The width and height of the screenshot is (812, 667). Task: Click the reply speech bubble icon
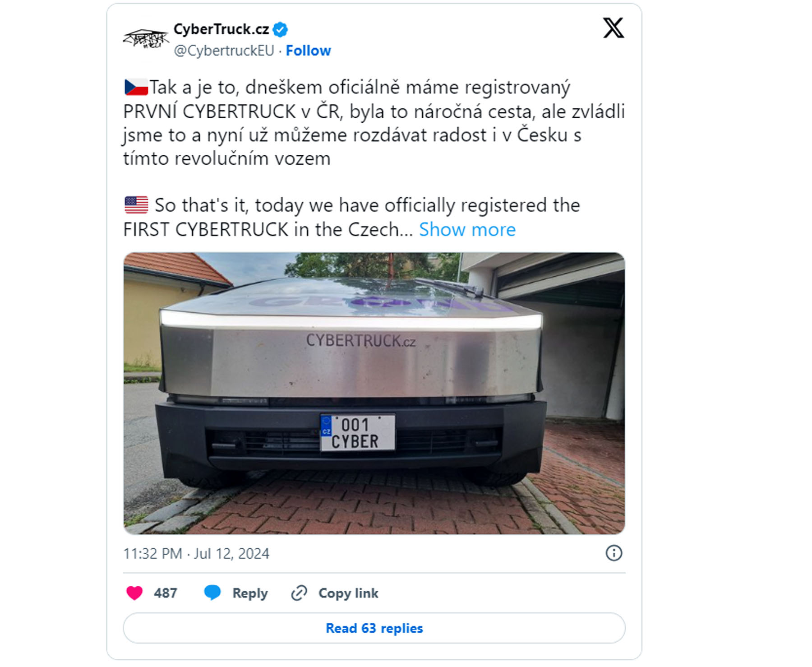212,593
